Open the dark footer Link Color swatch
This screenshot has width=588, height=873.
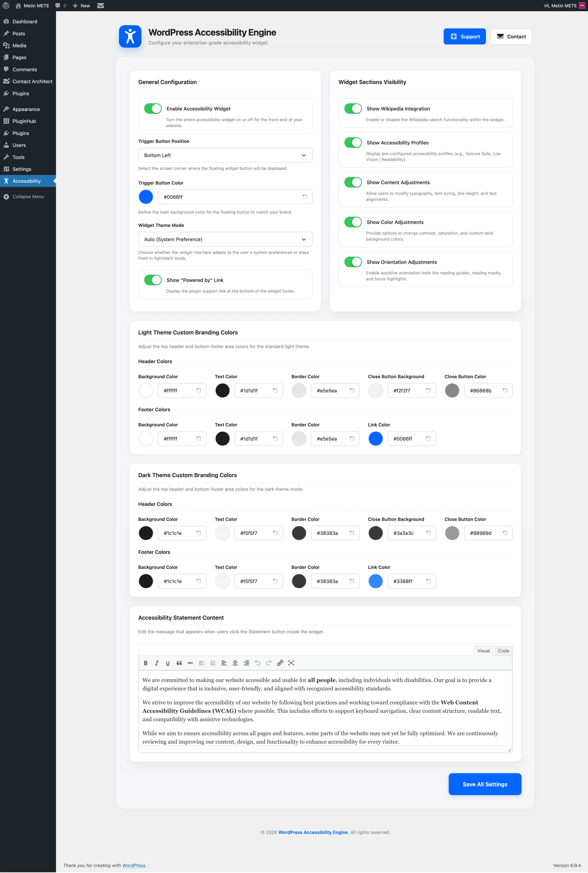(375, 581)
